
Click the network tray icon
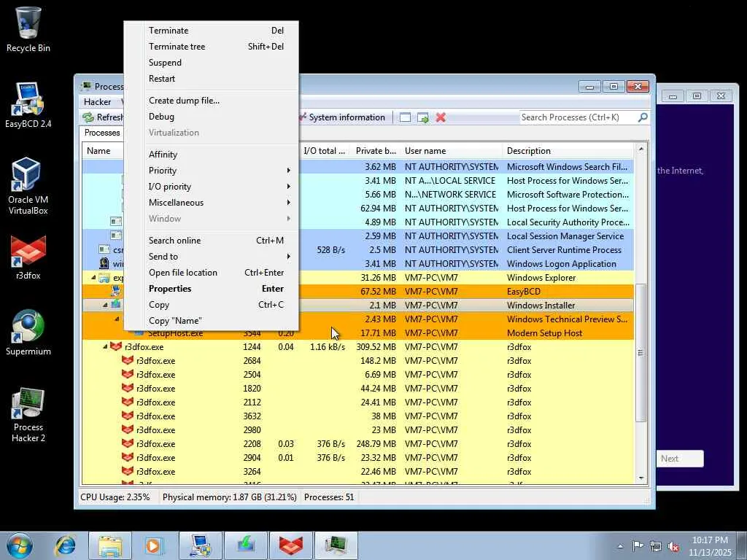[x=656, y=546]
